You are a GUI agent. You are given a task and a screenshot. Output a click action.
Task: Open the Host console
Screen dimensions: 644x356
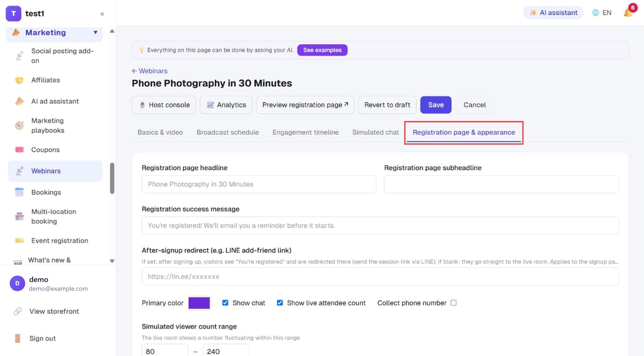coord(164,105)
